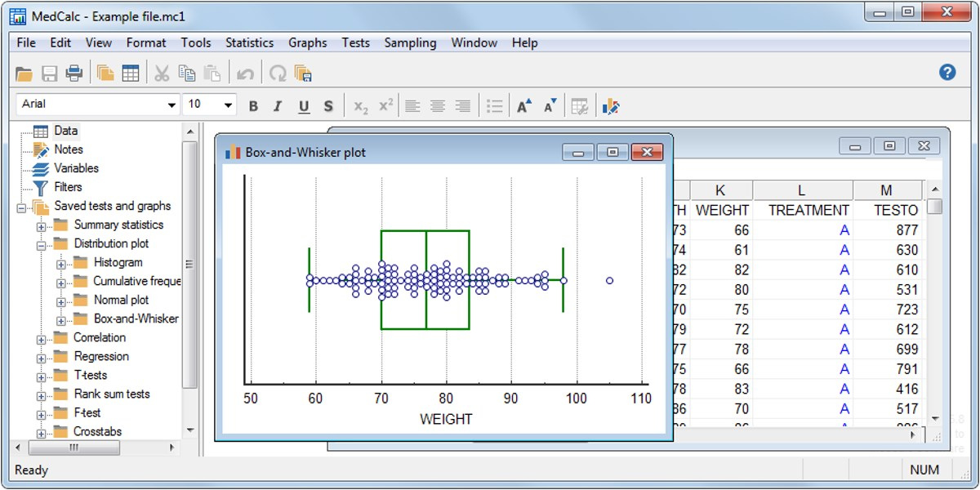Viewport: 980px width, 490px height.
Task: Click the Copy icon in toolbar
Action: tap(187, 73)
